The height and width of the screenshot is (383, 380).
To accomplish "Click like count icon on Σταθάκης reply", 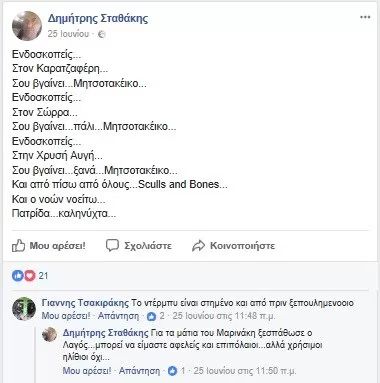I will coord(172,371).
